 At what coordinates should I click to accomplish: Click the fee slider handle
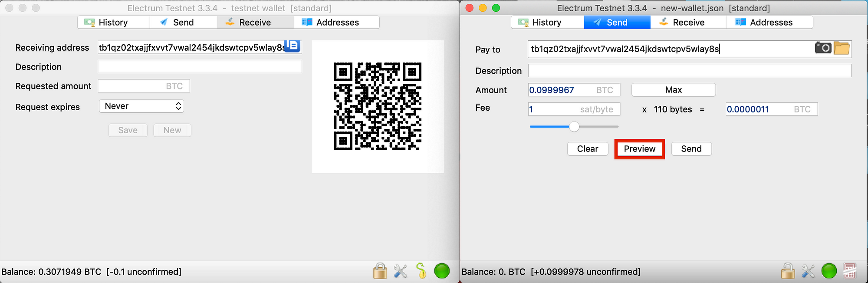(x=574, y=126)
